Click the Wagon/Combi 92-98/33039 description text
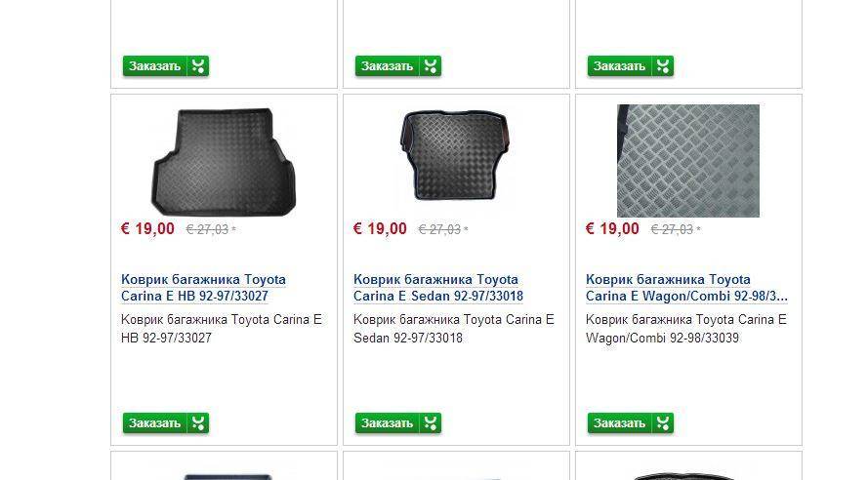Image resolution: width=868 pixels, height=480 pixels. coord(685,329)
